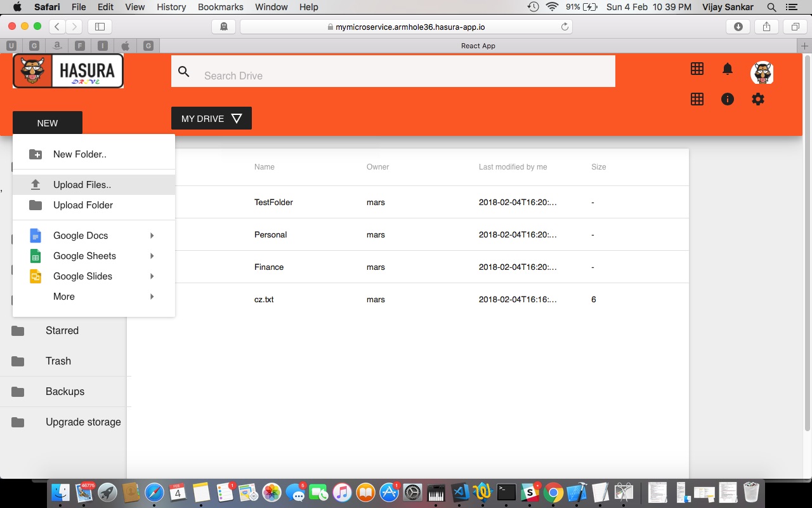Click the Google Sheets green icon

[36, 256]
